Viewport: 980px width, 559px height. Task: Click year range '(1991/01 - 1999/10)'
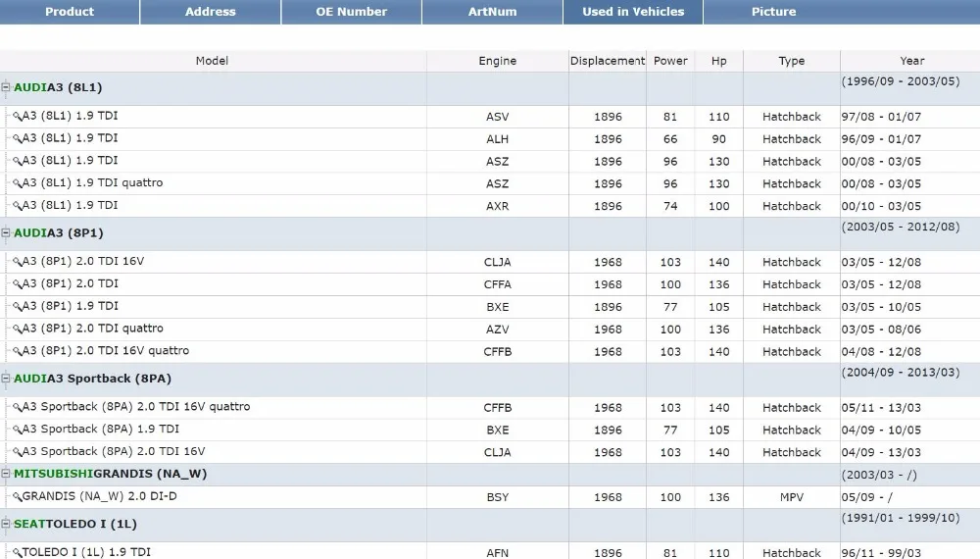(x=901, y=519)
